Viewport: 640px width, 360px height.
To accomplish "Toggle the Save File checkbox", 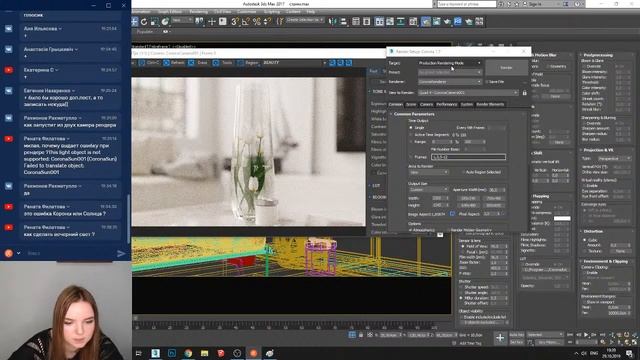I will click(487, 82).
